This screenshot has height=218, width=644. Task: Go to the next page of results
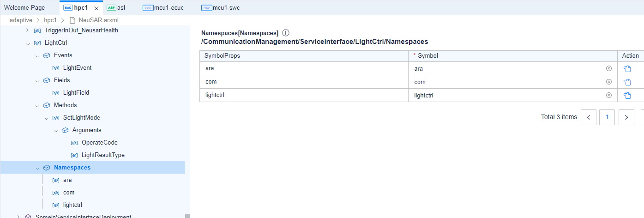pyautogui.click(x=626, y=117)
